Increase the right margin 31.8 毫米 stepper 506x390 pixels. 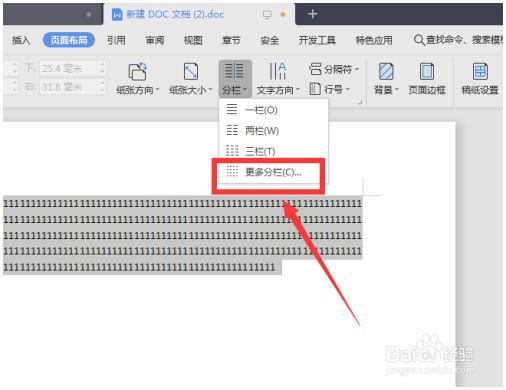[102, 83]
